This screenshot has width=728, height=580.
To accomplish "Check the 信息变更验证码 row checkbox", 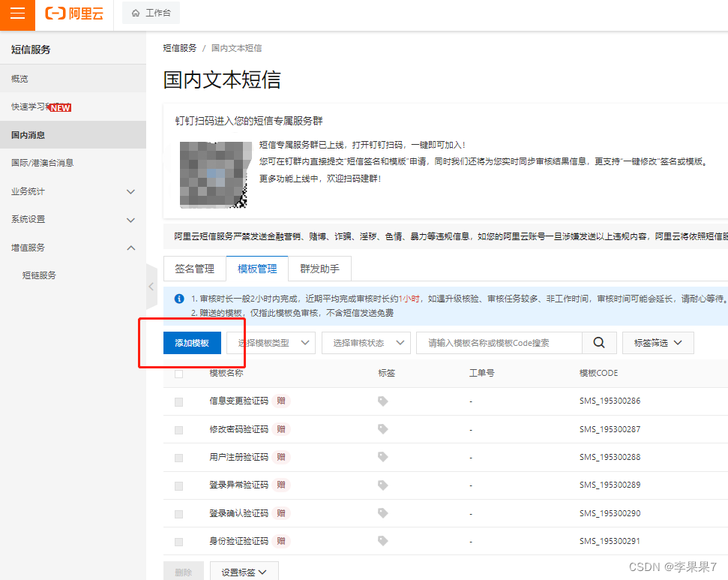I will click(x=178, y=402).
